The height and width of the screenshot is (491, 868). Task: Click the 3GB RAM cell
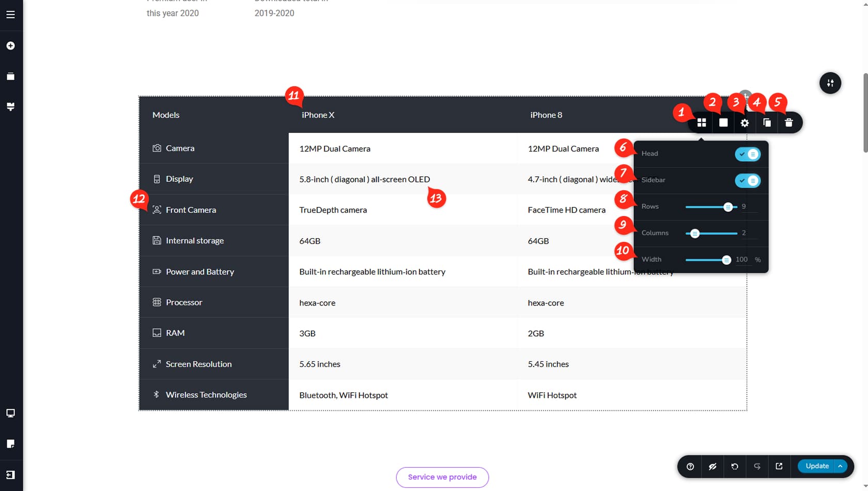(x=403, y=333)
